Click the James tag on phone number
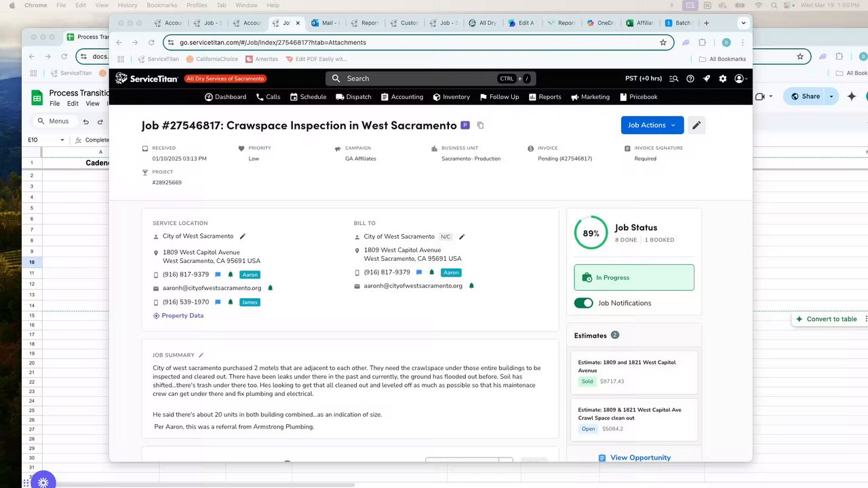Viewport: 868px width, 488px height. (x=250, y=302)
